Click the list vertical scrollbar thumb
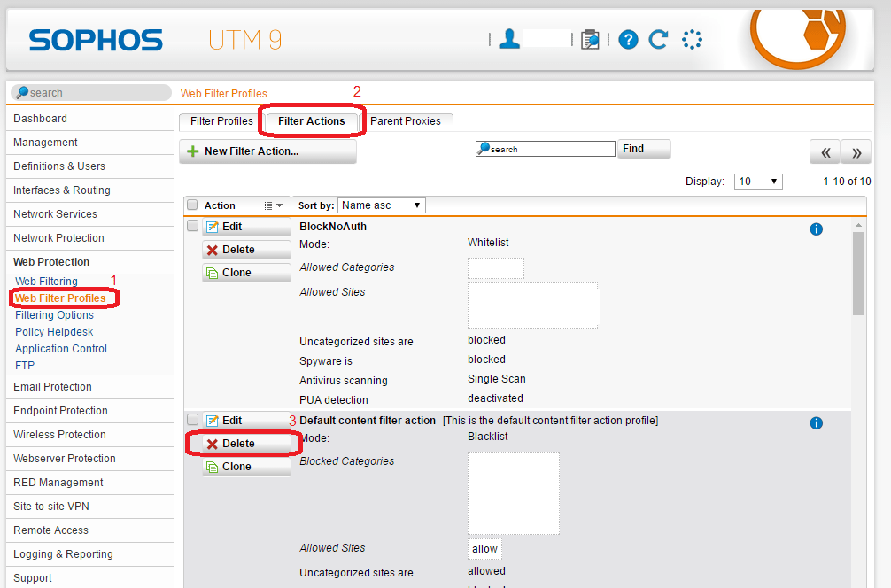The height and width of the screenshot is (588, 891). [x=858, y=273]
